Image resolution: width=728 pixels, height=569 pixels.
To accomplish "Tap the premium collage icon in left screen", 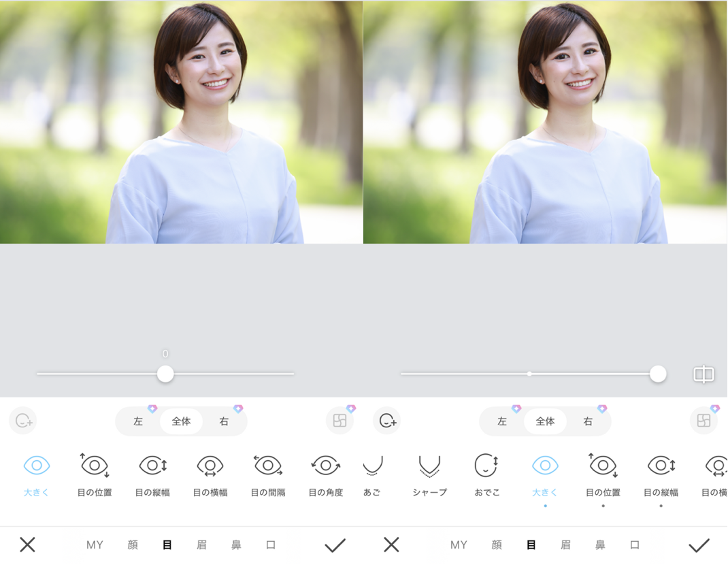I will (x=340, y=421).
